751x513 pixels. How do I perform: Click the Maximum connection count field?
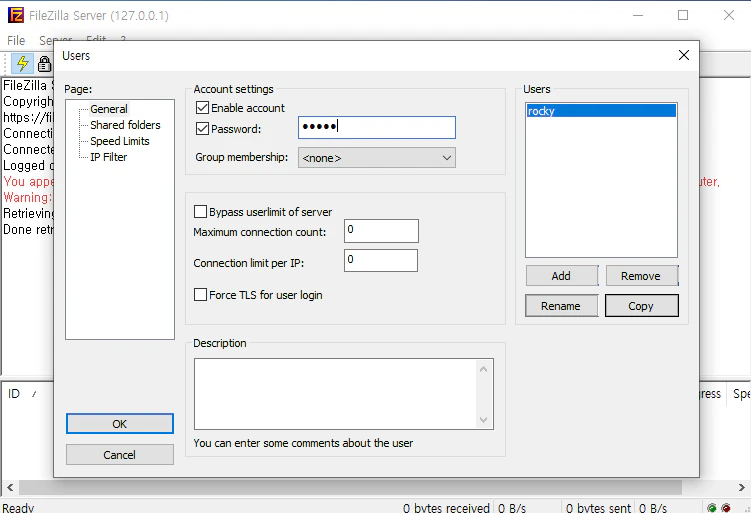pyautogui.click(x=381, y=231)
